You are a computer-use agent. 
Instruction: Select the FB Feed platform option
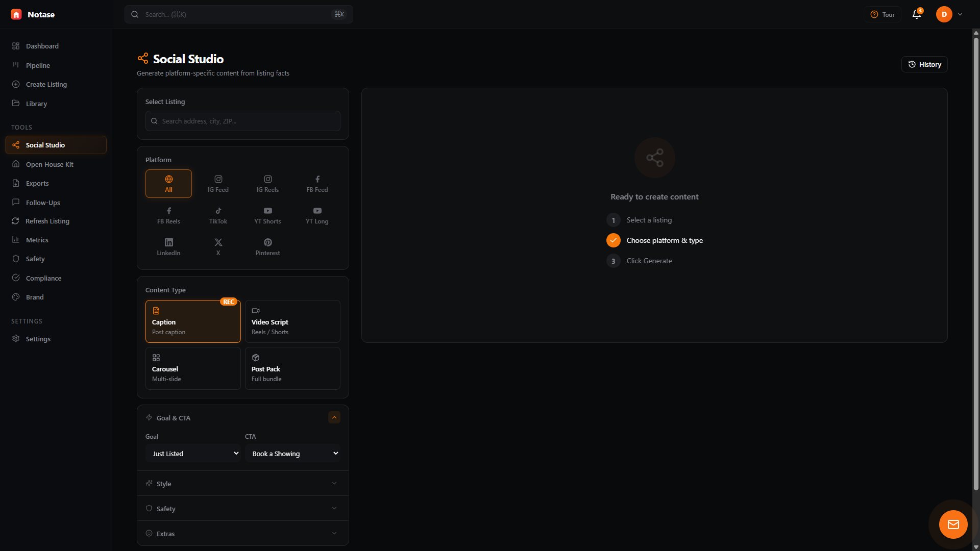317,183
